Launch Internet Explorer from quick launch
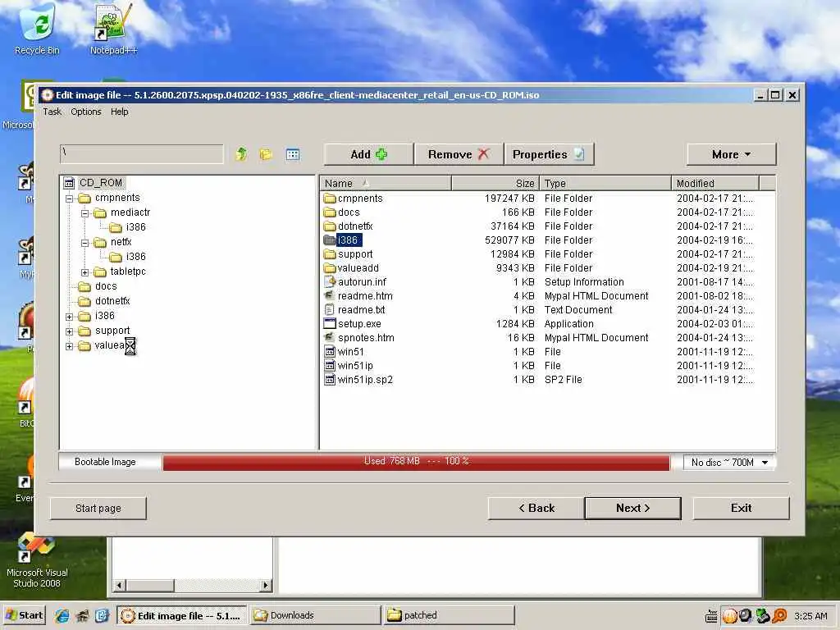The height and width of the screenshot is (630, 840). tap(62, 615)
